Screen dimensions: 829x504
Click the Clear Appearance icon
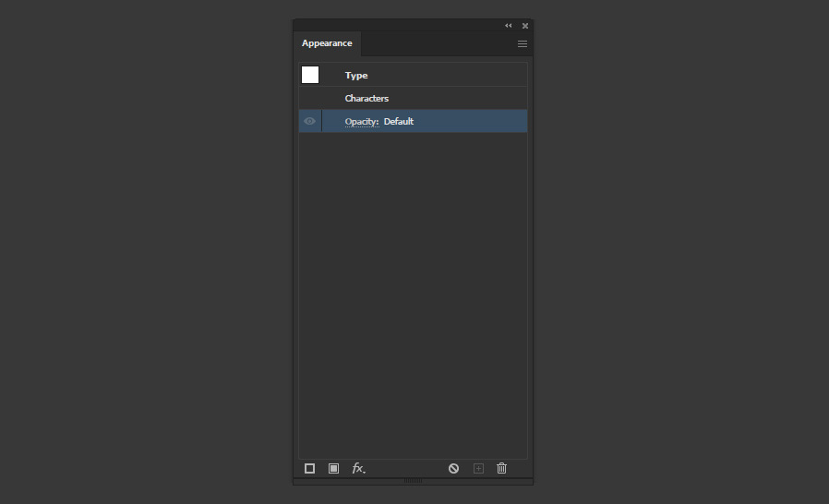453,469
